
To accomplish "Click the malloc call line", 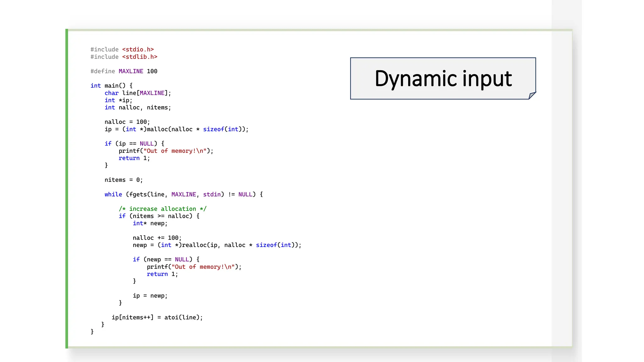I will pos(177,129).
